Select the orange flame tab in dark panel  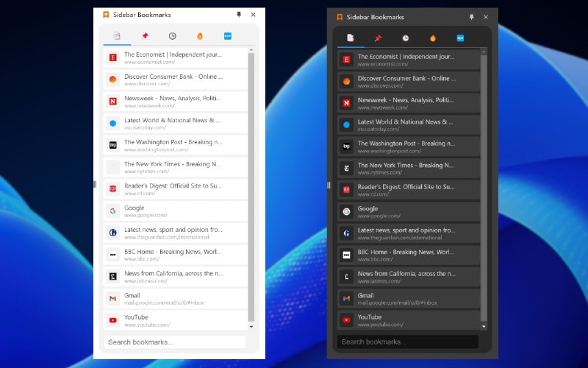click(433, 38)
